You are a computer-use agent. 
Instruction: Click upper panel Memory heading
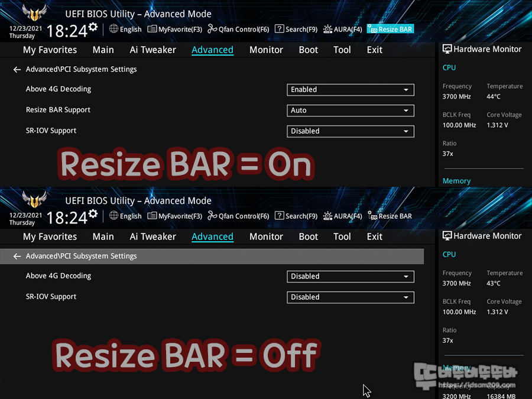point(456,181)
